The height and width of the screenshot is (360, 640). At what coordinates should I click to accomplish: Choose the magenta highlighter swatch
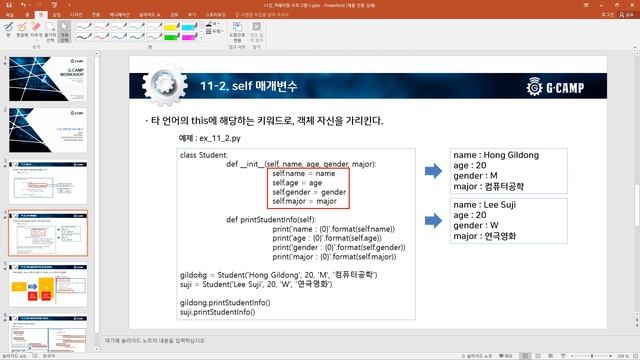tap(189, 36)
